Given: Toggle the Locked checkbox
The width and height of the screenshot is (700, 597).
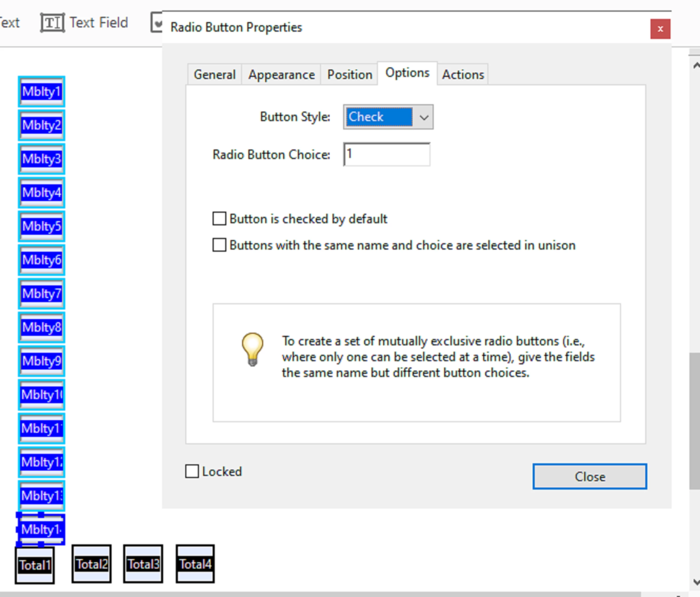Looking at the screenshot, I should pyautogui.click(x=192, y=471).
